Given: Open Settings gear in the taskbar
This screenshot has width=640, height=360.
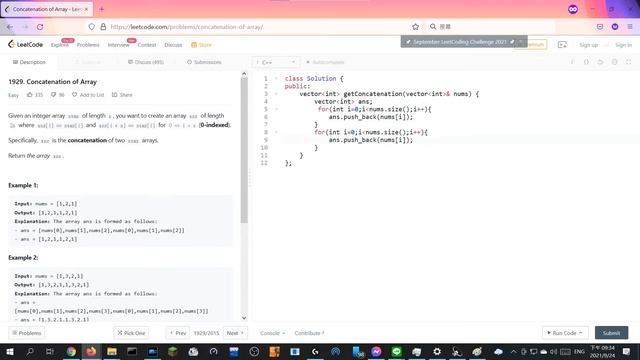Looking at the screenshot, I should [x=437, y=351].
